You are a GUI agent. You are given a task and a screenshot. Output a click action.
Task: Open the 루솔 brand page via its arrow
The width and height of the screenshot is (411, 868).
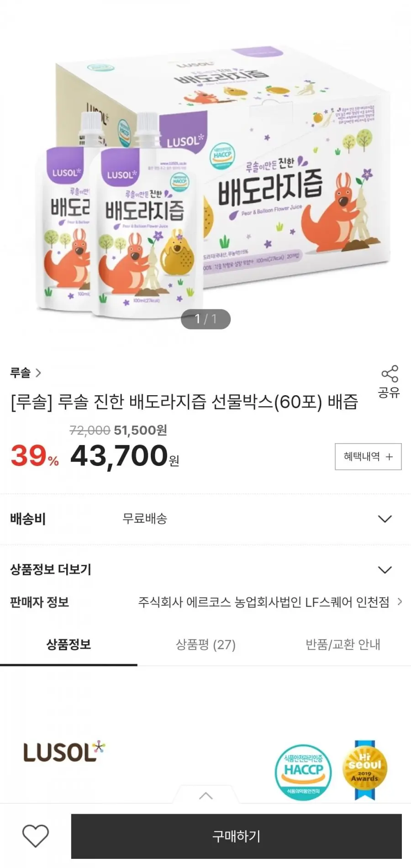(38, 373)
